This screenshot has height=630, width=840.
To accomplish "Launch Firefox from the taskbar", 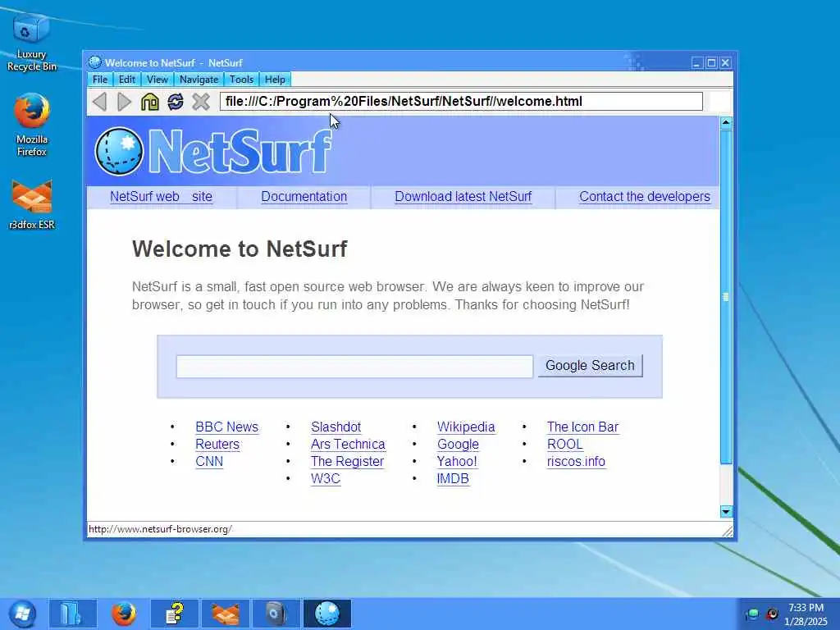I will click(x=124, y=614).
